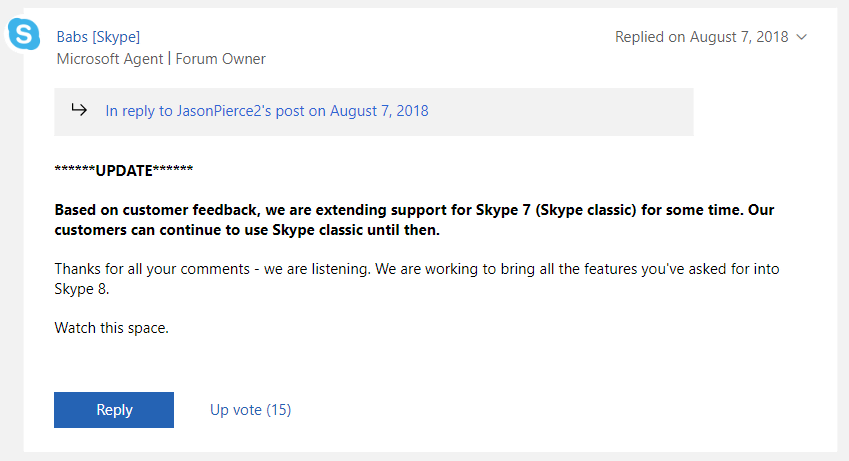Click the blue Reply button
The width and height of the screenshot is (849, 461).
pyautogui.click(x=114, y=410)
